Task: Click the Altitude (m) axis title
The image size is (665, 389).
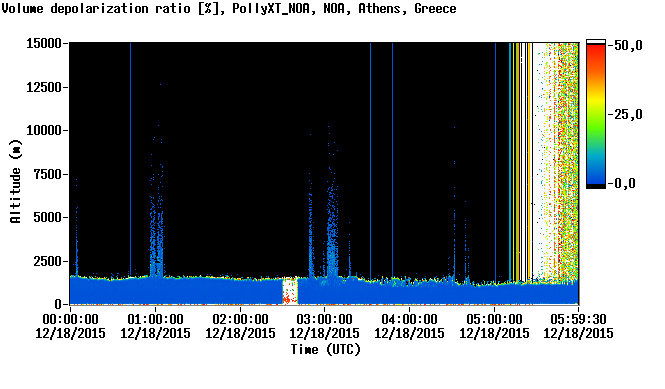Action: tap(16, 181)
